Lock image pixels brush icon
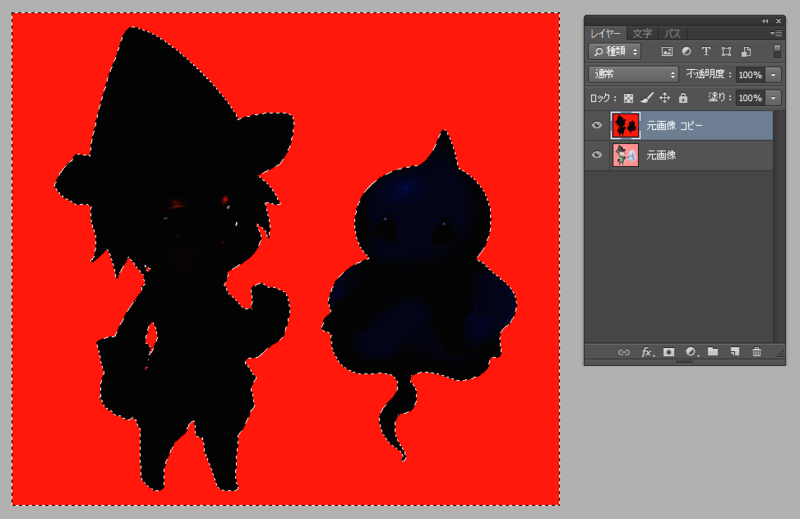Screen dimensions: 800x519 click(647, 97)
